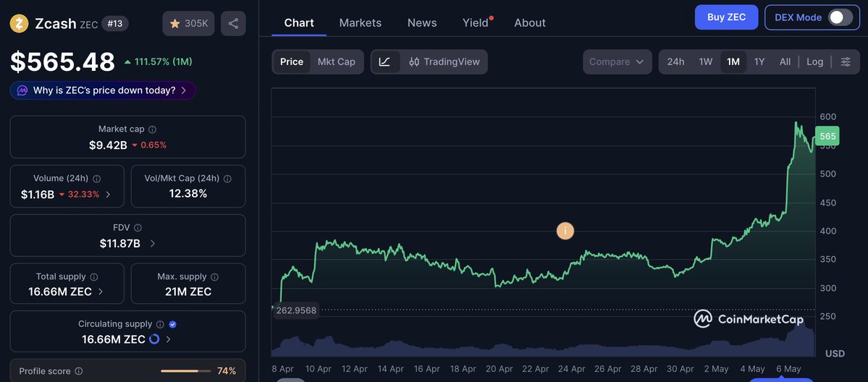The height and width of the screenshot is (382, 868).
Task: Open chart settings sliders icon
Action: click(846, 61)
